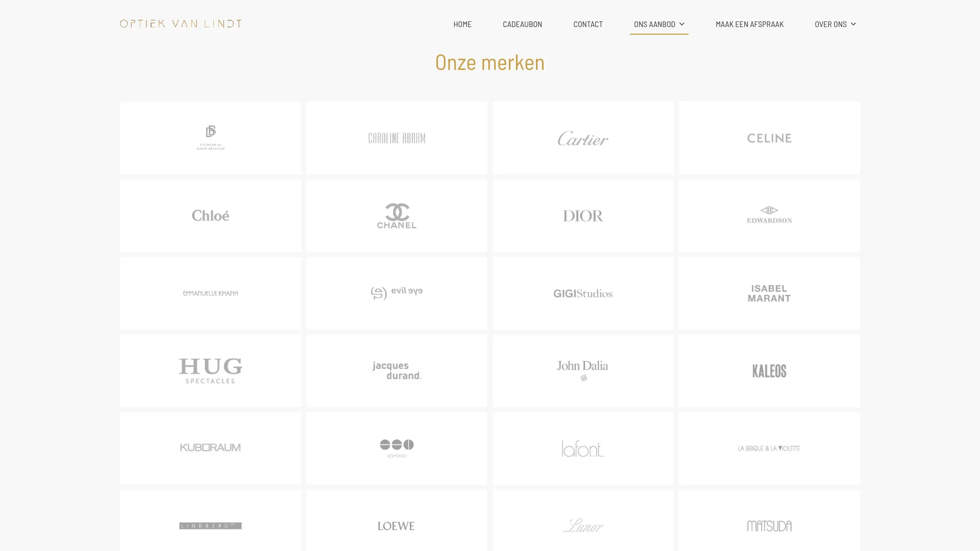This screenshot has width=980, height=551.
Task: Select the Kaleos brand logo
Action: (x=769, y=371)
